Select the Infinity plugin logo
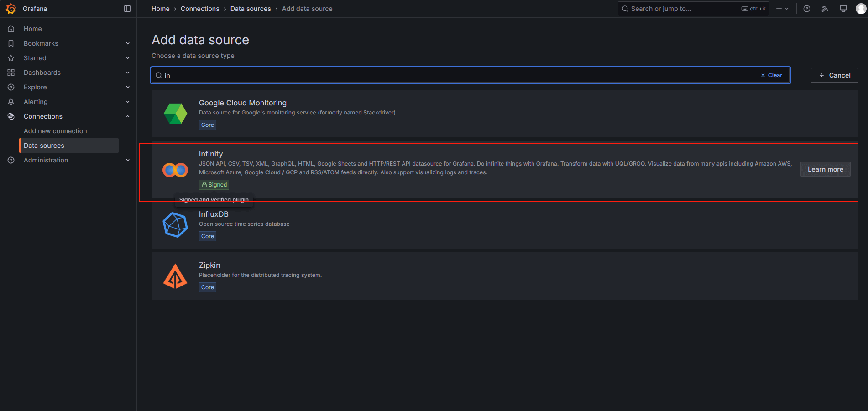Screen dimensions: 868x411 pos(175,170)
